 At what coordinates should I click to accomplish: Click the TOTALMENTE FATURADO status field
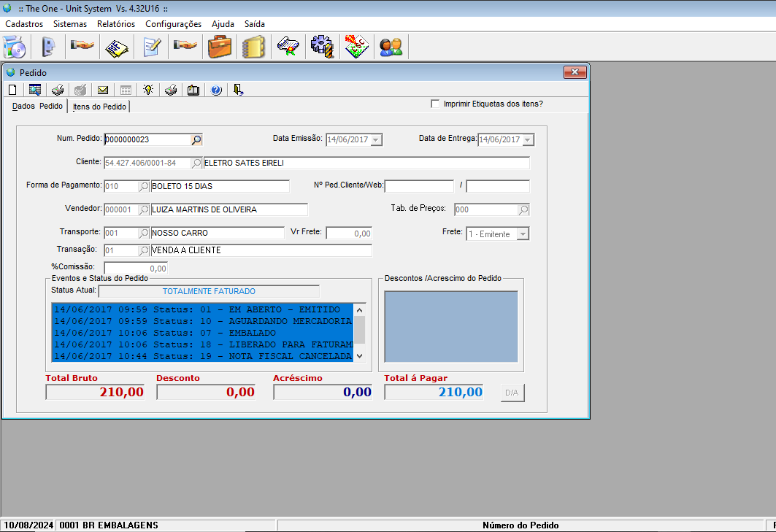pos(210,291)
